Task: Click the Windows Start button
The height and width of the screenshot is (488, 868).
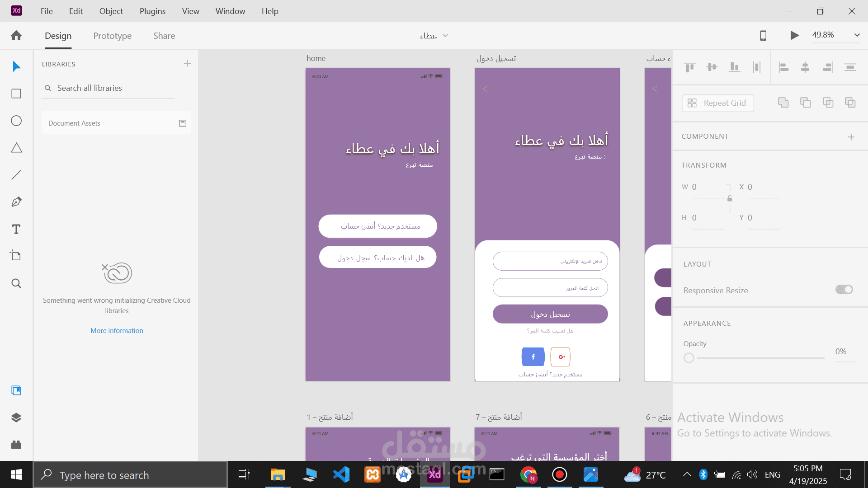Action: click(x=16, y=474)
